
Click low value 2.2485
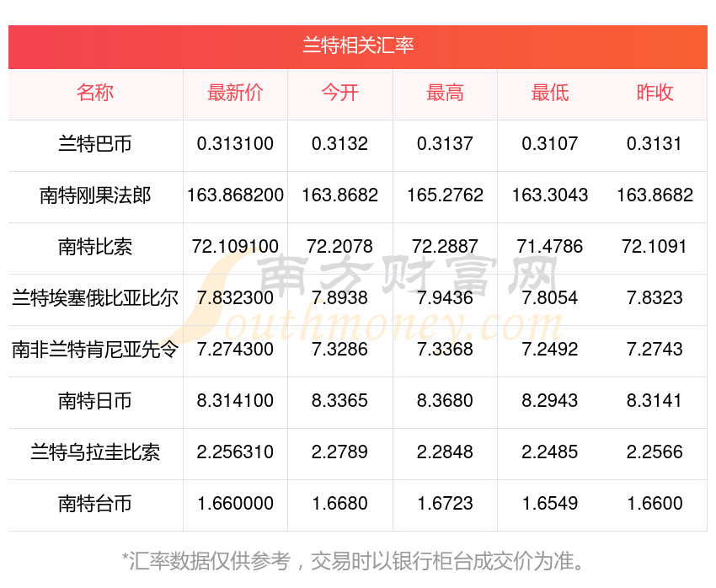pos(550,452)
